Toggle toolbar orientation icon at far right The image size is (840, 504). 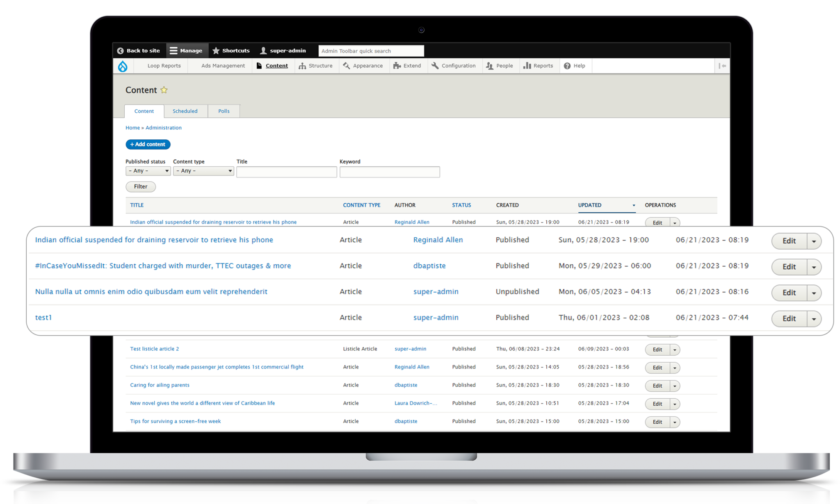point(722,66)
